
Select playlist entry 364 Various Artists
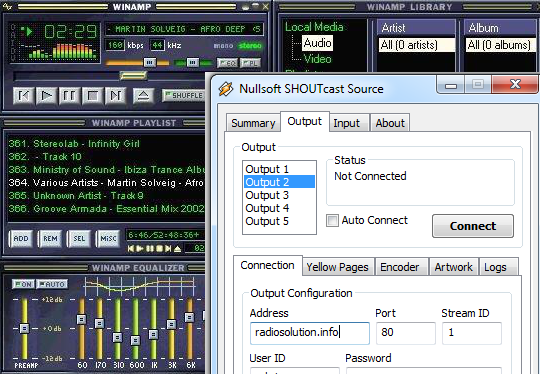pyautogui.click(x=106, y=183)
